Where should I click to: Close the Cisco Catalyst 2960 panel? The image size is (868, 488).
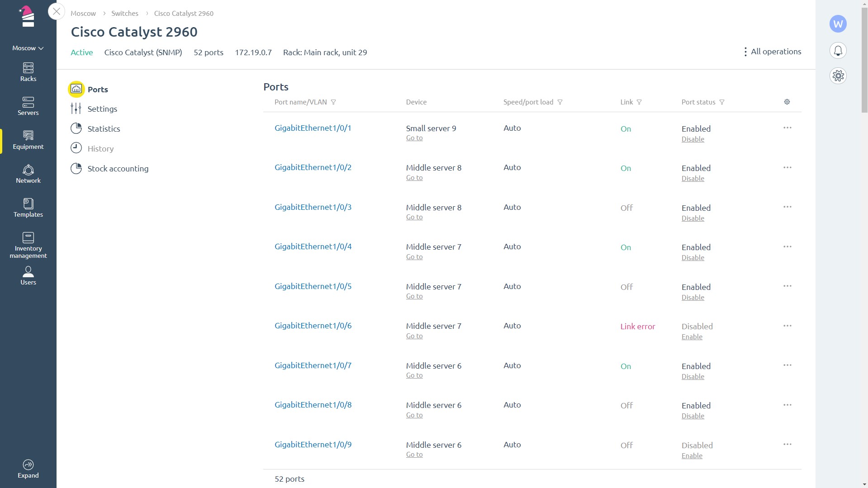pyautogui.click(x=57, y=12)
